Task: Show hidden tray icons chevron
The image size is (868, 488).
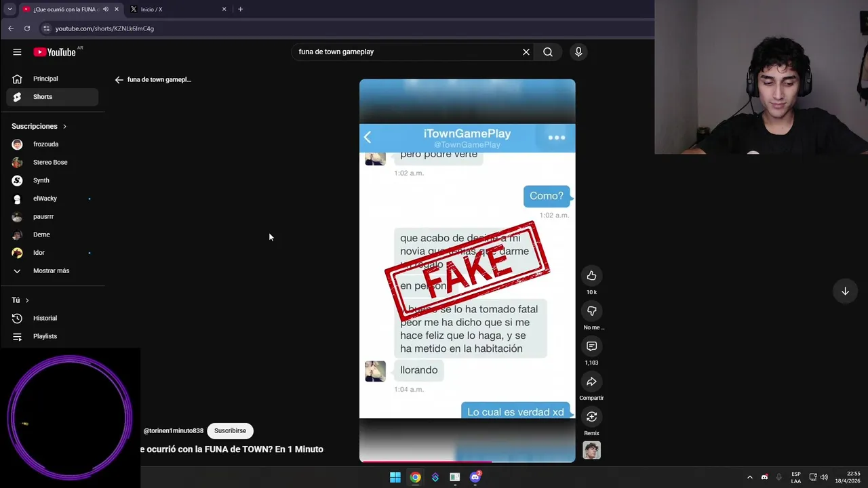Action: (749, 477)
